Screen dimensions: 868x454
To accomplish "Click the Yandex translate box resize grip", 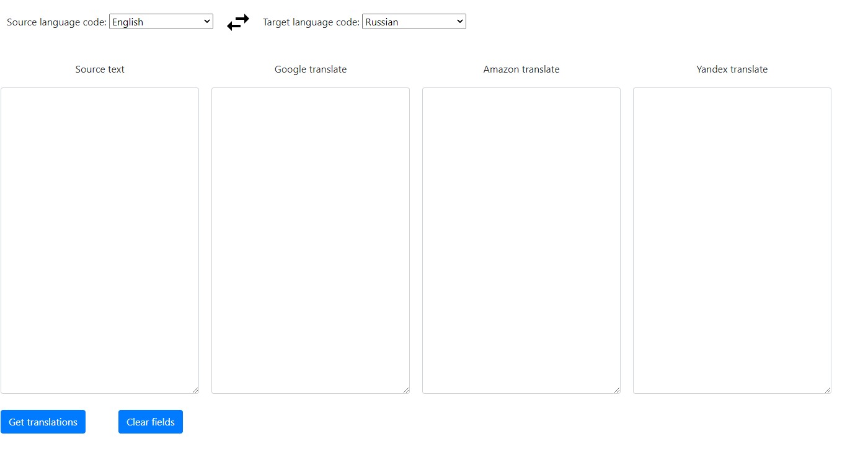I will [x=828, y=390].
